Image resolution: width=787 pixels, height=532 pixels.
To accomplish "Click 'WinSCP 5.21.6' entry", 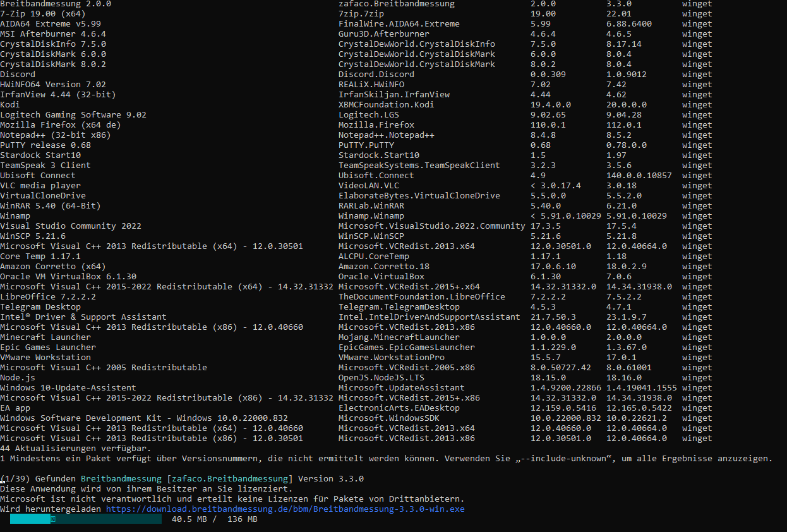I will pos(33,236).
